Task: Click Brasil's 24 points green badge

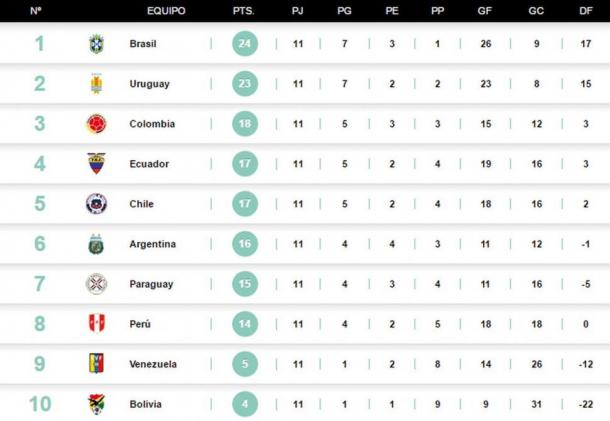Action: [244, 44]
